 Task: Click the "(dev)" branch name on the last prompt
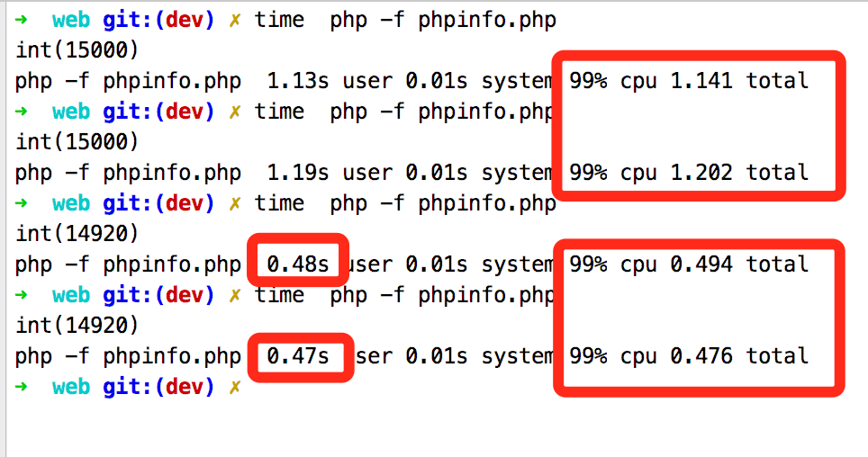coord(185,387)
